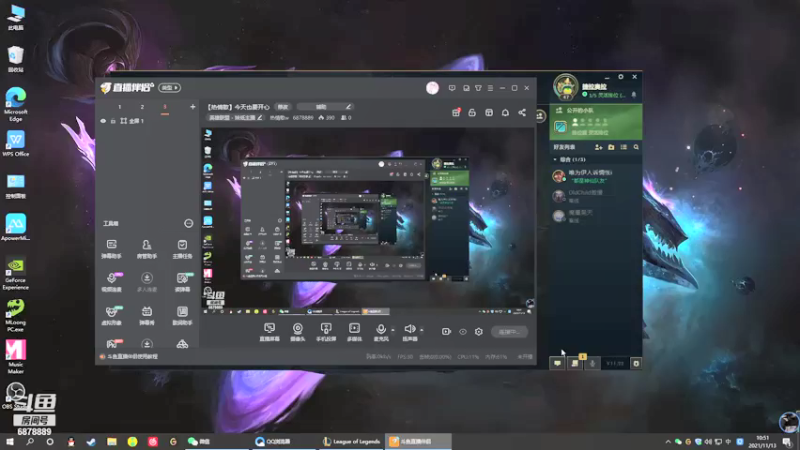Click the 抽取 field edit pencil
The height and width of the screenshot is (450, 800).
(x=348, y=107)
